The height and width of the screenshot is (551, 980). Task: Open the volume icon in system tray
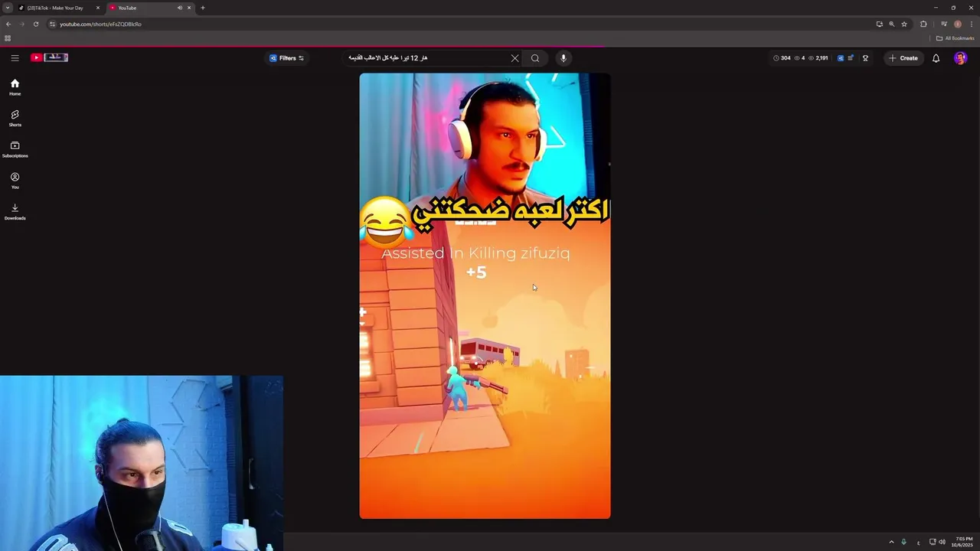coord(942,542)
